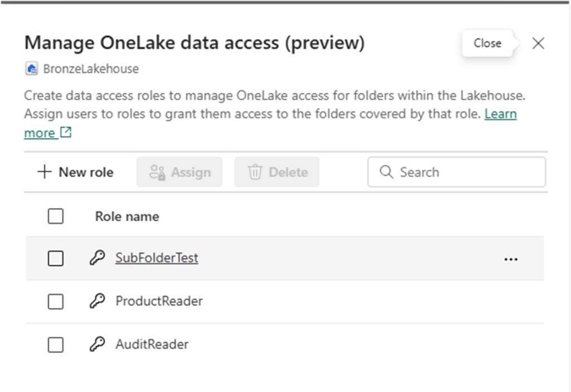Select the AuditReader role checkbox
571x392 pixels.
point(56,345)
